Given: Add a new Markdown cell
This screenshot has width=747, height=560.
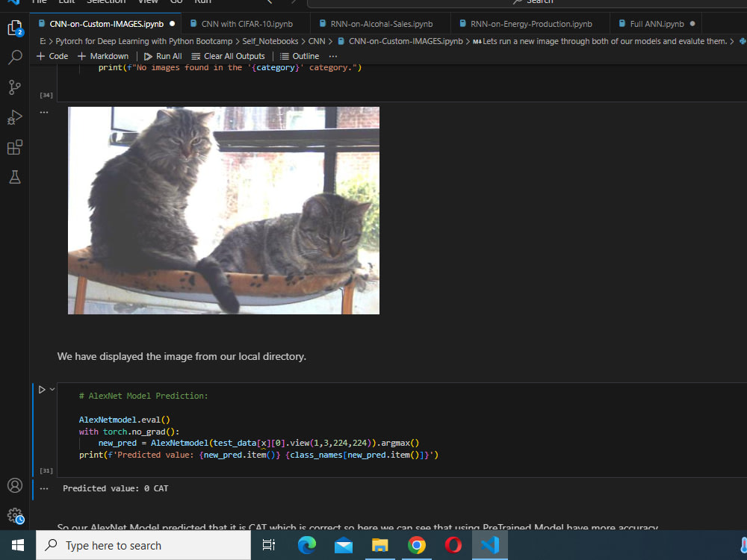Looking at the screenshot, I should pyautogui.click(x=103, y=56).
